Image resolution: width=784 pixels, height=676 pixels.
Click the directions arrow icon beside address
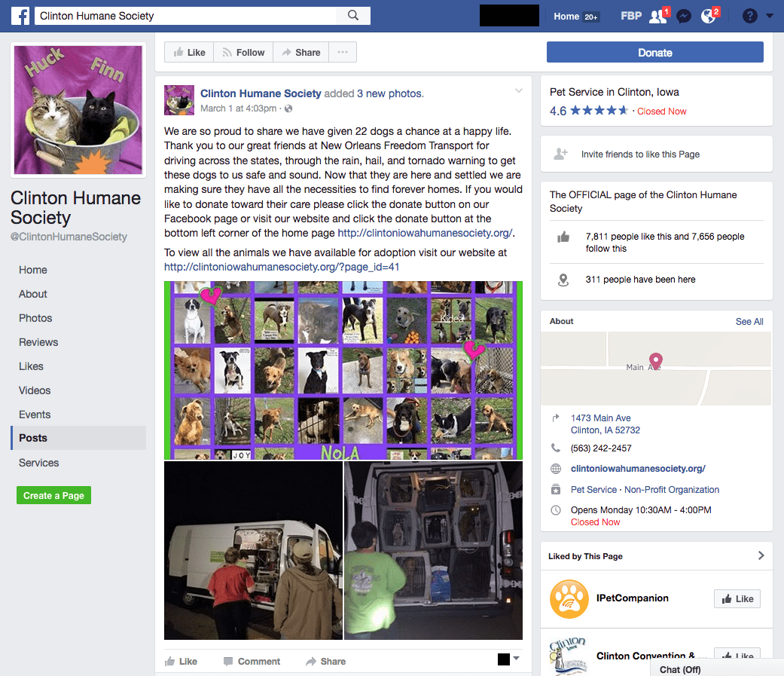[x=556, y=418]
